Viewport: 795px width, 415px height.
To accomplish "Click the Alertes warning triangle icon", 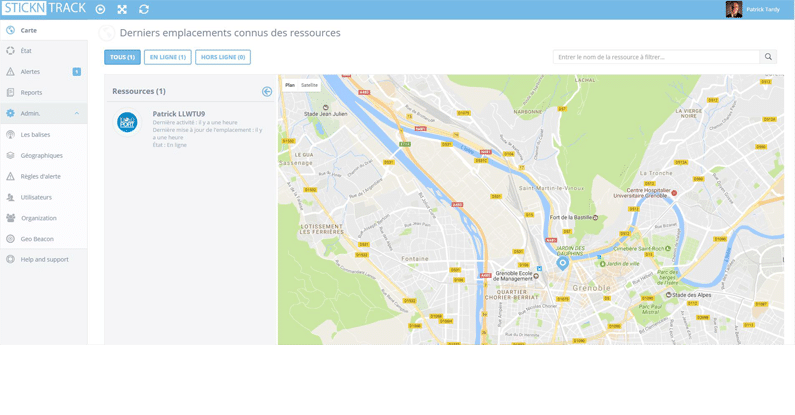I will coord(10,71).
